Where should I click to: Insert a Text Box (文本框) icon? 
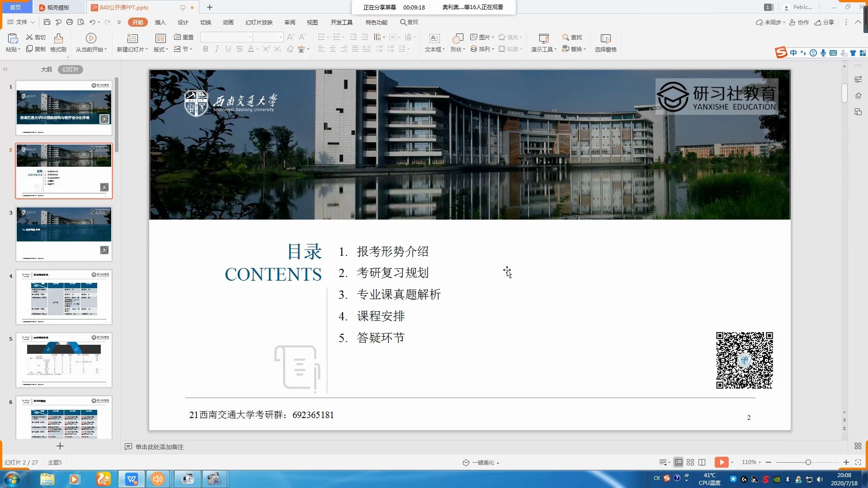(434, 38)
